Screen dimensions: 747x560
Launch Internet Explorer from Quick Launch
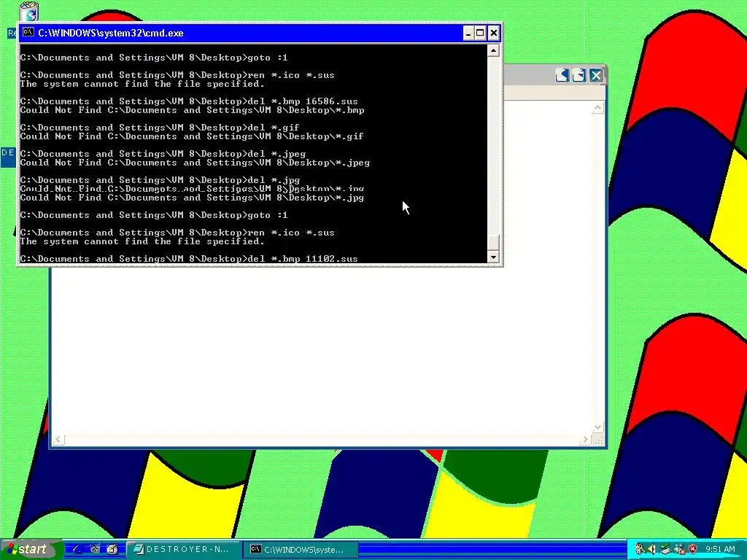tap(77, 549)
